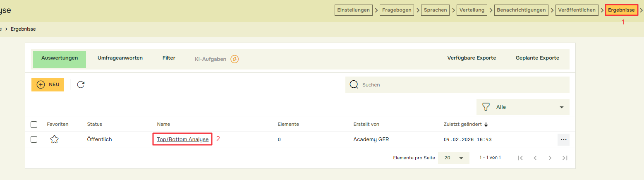This screenshot has width=644, height=180.
Task: Click the NEU button
Action: click(48, 84)
